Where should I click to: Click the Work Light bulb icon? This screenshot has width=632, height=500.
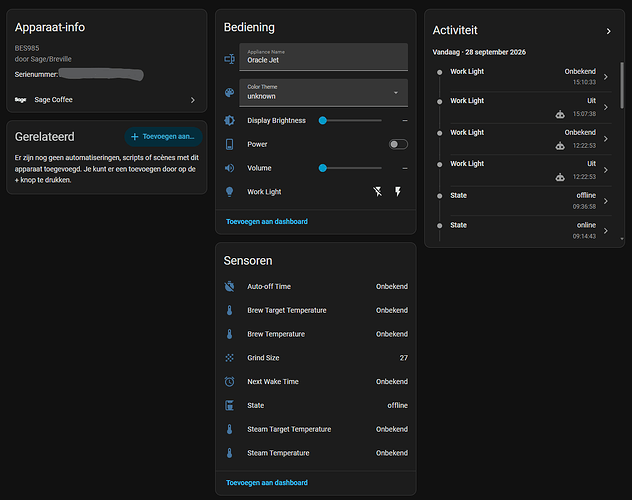[x=229, y=192]
